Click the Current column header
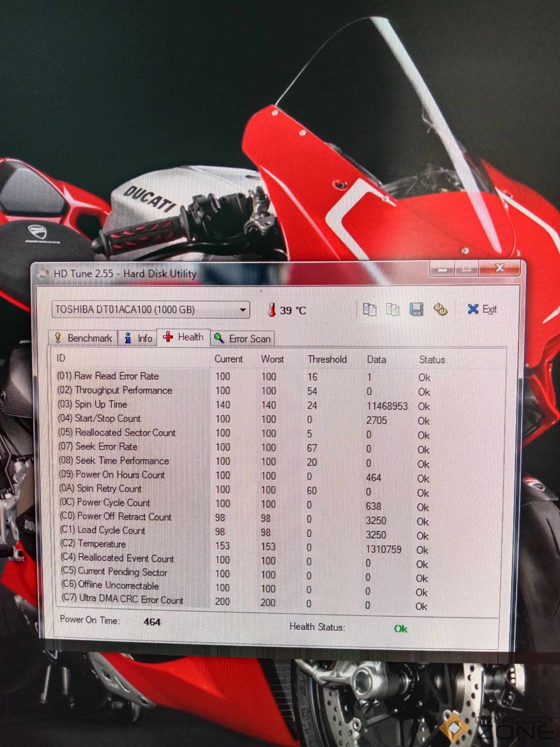560x747 pixels. 228,359
